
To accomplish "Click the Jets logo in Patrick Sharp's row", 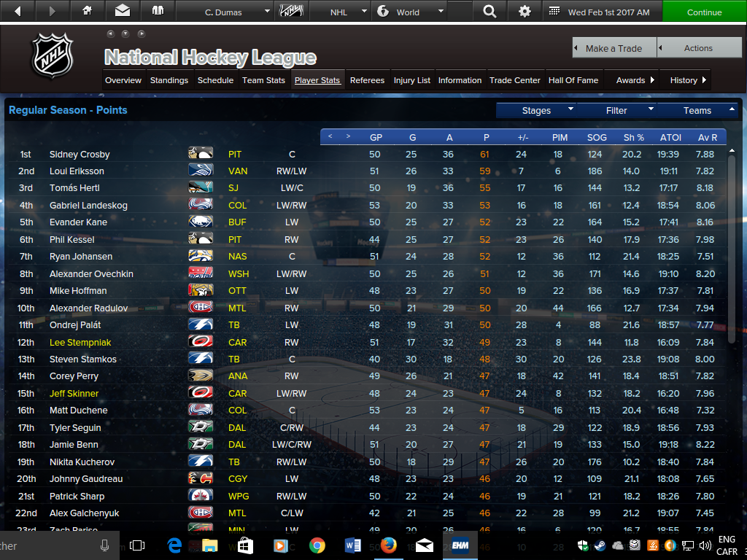I will [201, 495].
